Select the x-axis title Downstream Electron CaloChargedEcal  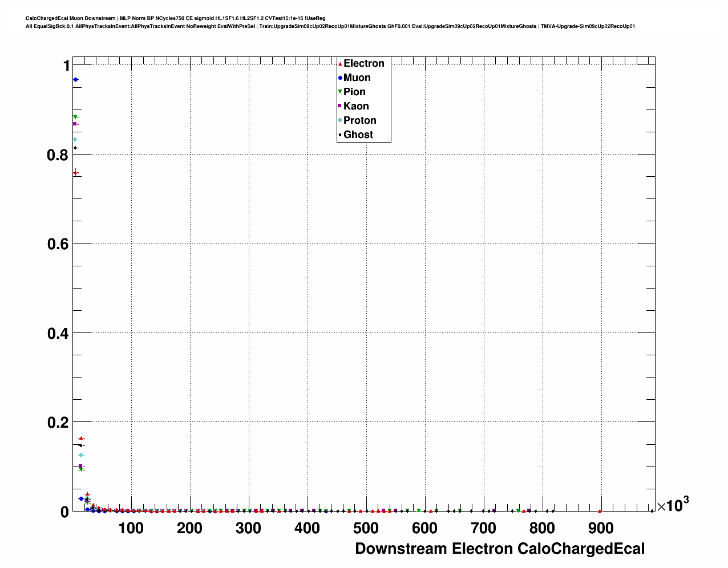[500, 549]
